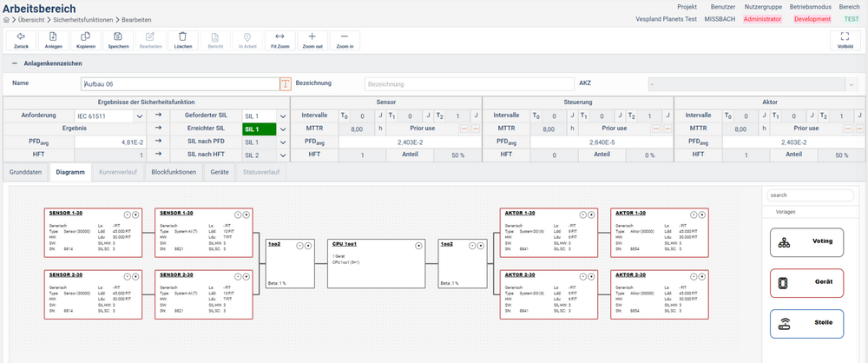The width and height of the screenshot is (868, 363).
Task: Click the Löschen trash icon
Action: tap(182, 40)
